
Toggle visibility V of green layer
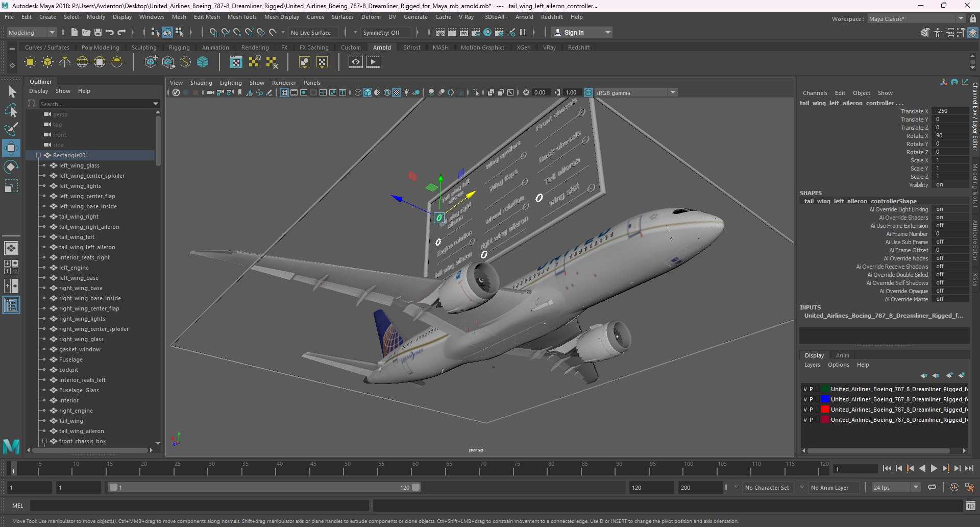pos(805,389)
